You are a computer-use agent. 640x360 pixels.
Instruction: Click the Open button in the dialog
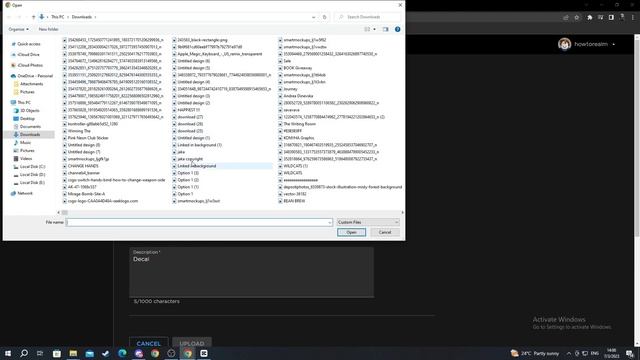click(351, 232)
